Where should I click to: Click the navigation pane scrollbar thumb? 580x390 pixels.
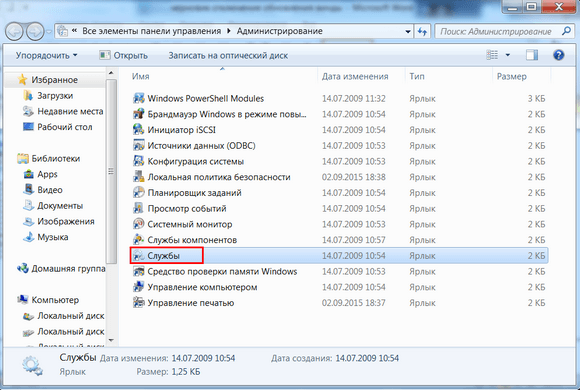point(111,171)
